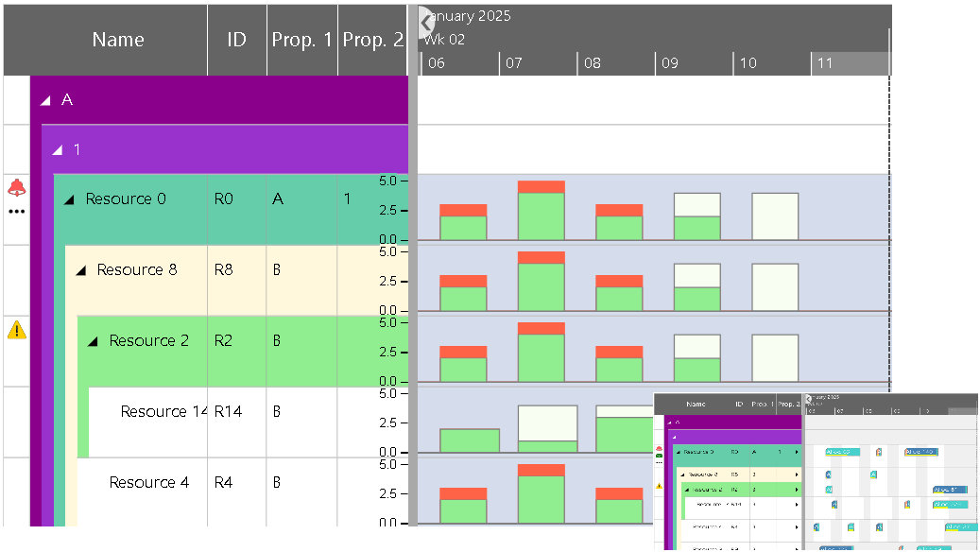Viewport: 980px width, 552px height.
Task: Click the red bell alarm icon beside Resource 0
Action: (17, 189)
